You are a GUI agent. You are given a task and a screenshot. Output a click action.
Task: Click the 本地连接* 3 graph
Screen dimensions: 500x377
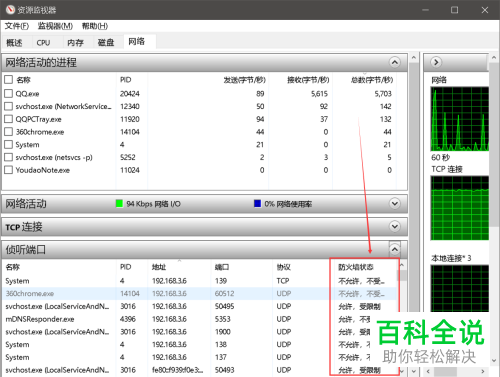[x=460, y=289]
